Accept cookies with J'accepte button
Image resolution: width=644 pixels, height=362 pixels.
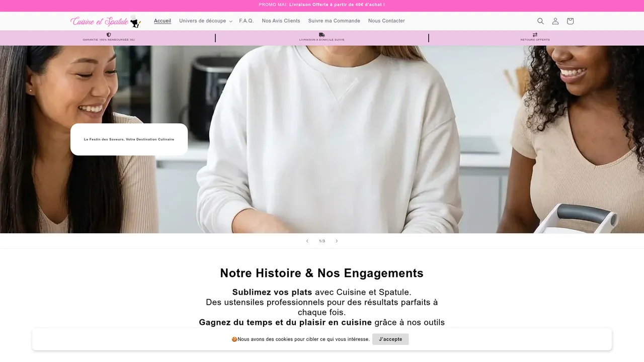390,339
